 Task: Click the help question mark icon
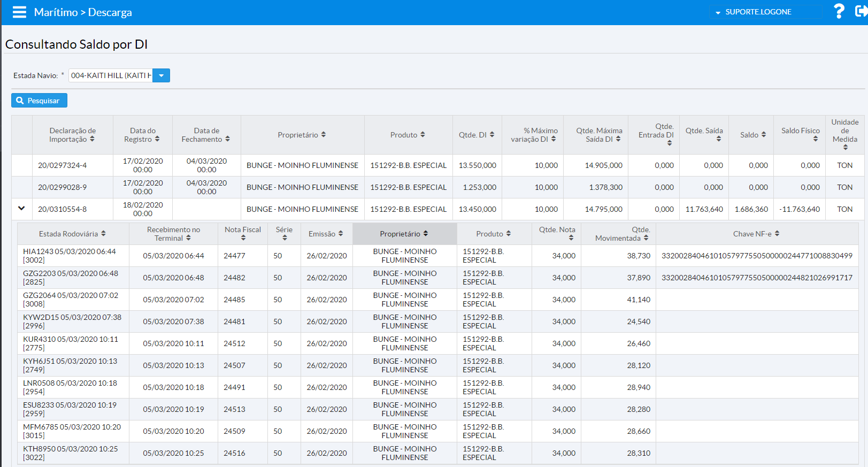pos(839,11)
